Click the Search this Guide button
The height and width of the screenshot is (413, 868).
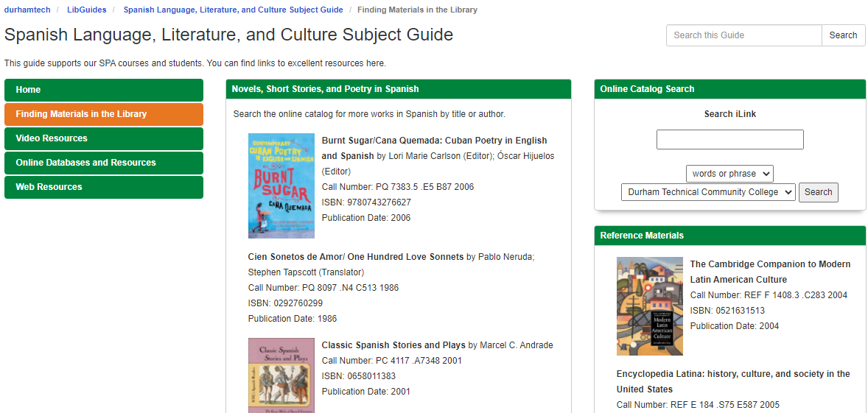[x=843, y=35]
